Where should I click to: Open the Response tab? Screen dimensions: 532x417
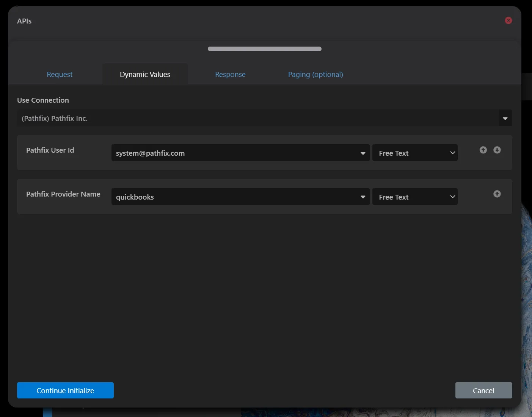[230, 74]
